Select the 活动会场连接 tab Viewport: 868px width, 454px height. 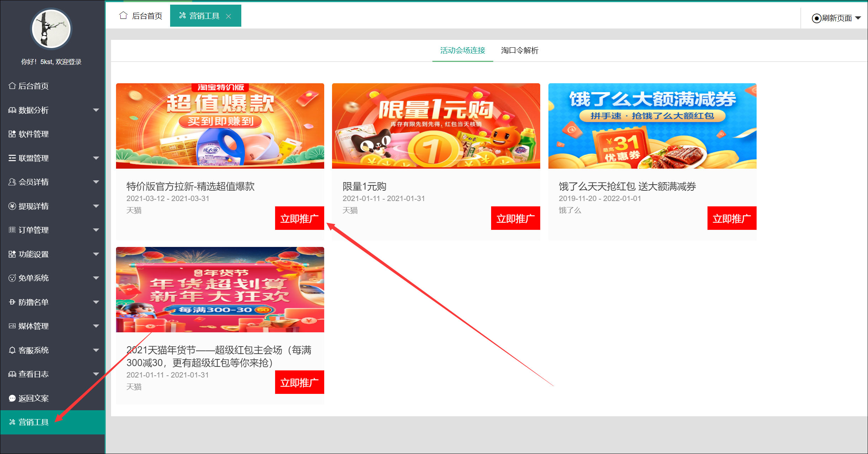tap(462, 51)
